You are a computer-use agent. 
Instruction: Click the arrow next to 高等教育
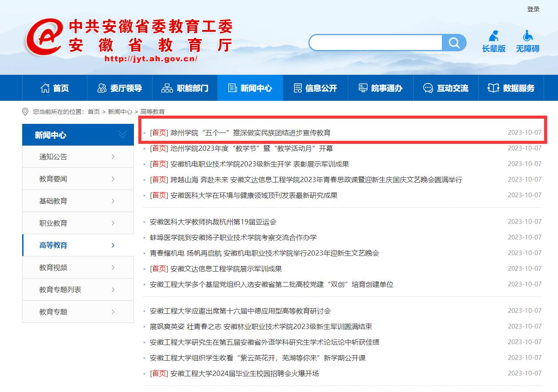(113, 245)
